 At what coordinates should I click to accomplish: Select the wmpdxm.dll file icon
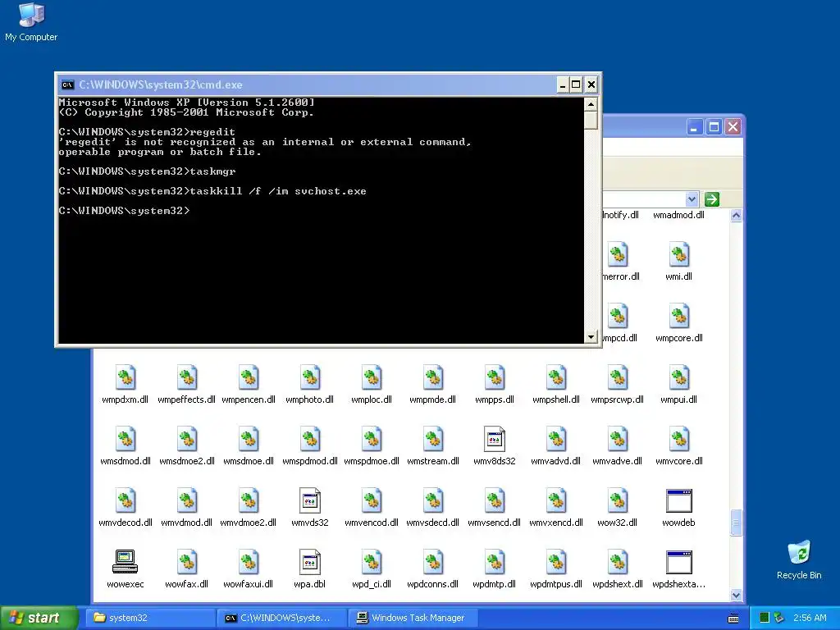(x=126, y=377)
